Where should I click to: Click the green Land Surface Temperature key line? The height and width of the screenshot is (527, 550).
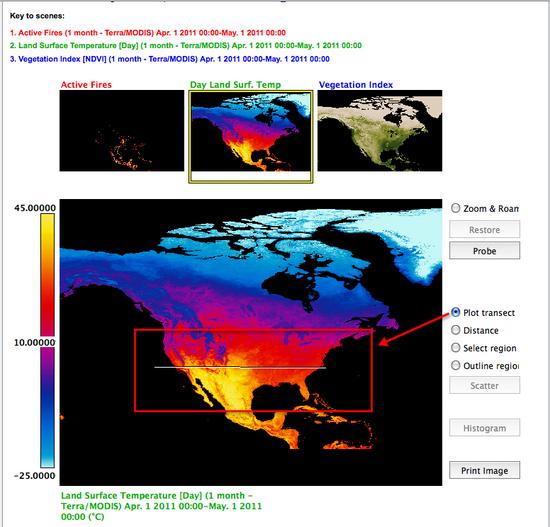tap(186, 46)
